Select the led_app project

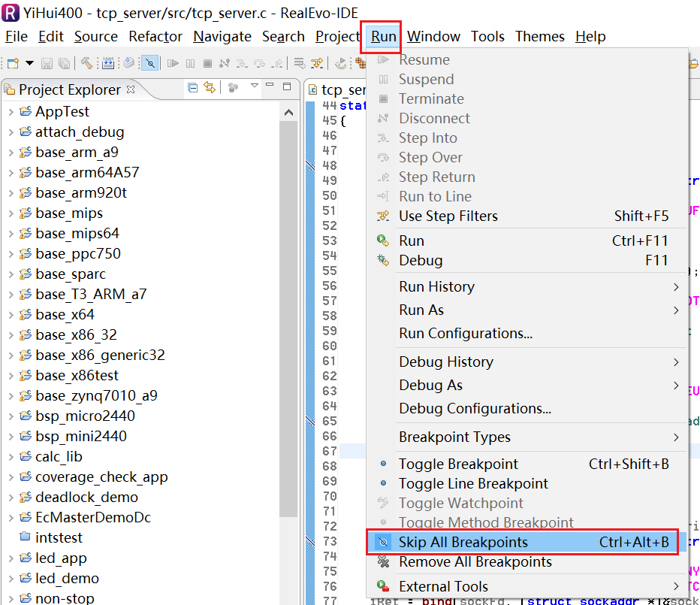[x=61, y=558]
